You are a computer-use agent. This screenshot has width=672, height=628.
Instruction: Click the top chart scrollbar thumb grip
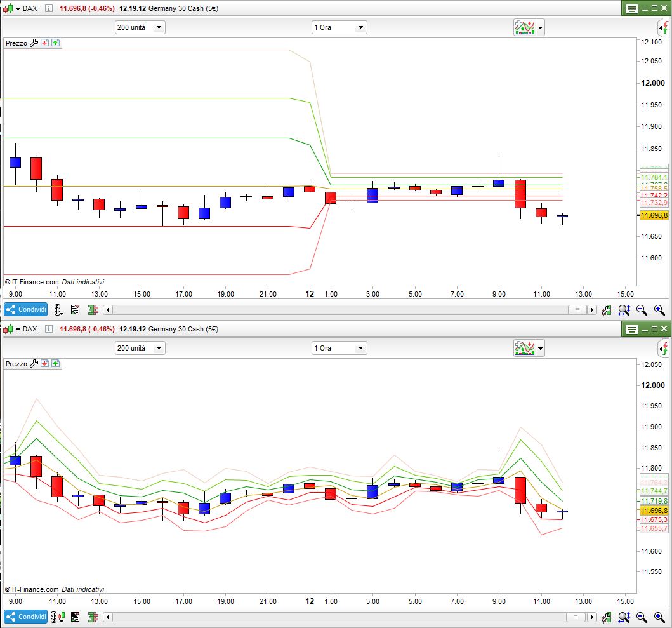[577, 310]
